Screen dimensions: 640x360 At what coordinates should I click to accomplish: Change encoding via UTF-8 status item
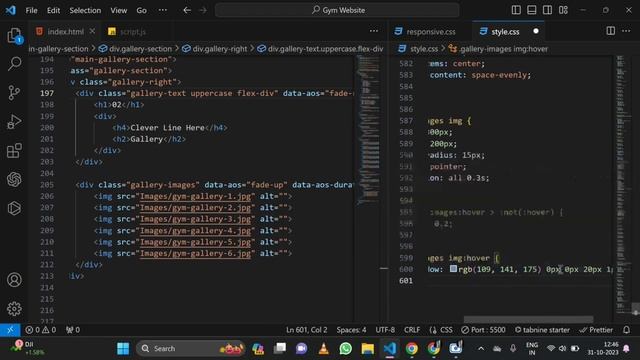click(385, 329)
